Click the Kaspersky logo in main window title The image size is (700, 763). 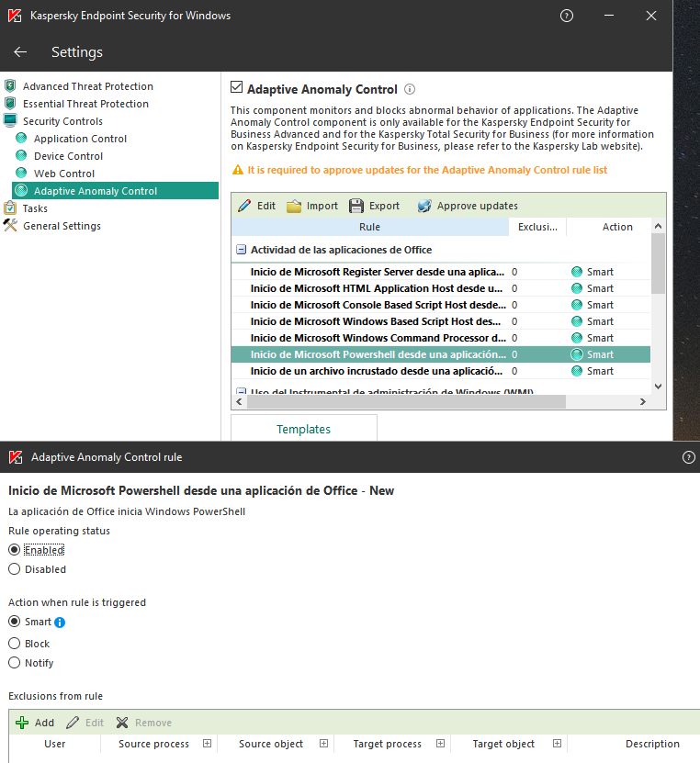(x=15, y=16)
